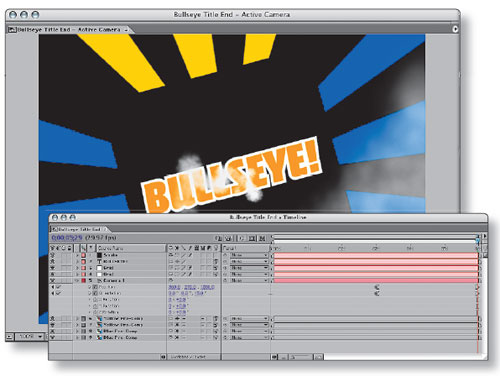
Task: Click the current time display 0:00:05:29
Action: pos(67,238)
